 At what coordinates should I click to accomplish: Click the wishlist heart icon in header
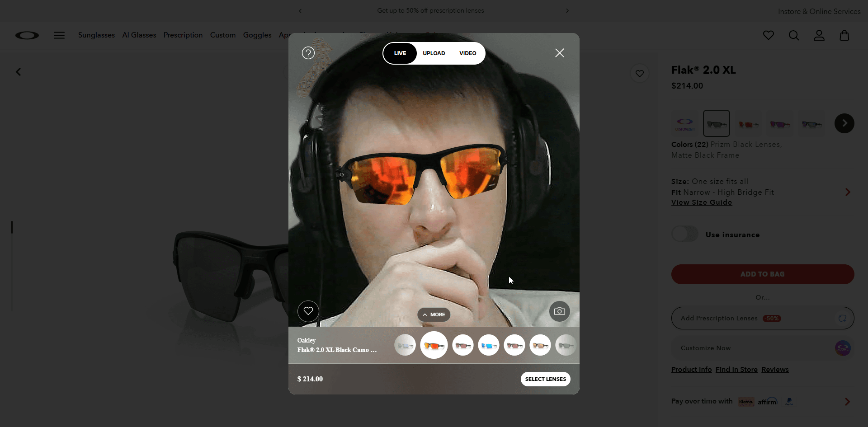[769, 35]
